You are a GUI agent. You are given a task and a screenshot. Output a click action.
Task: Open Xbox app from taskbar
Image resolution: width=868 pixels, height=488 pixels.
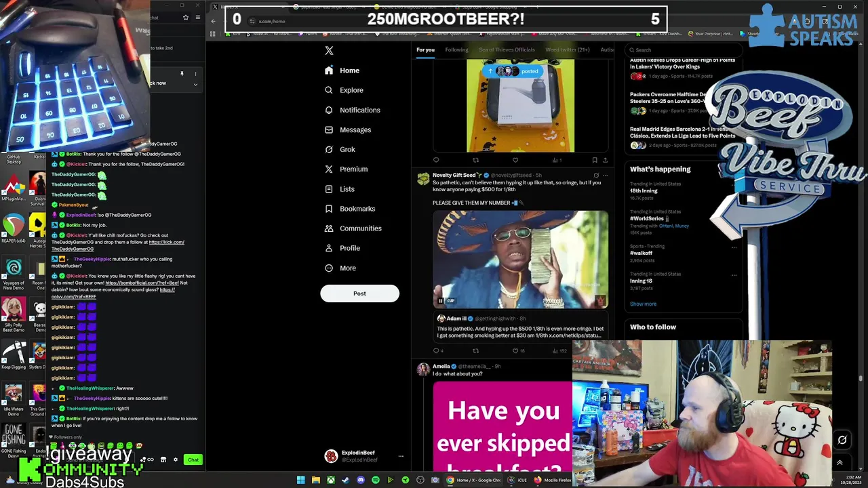331,480
